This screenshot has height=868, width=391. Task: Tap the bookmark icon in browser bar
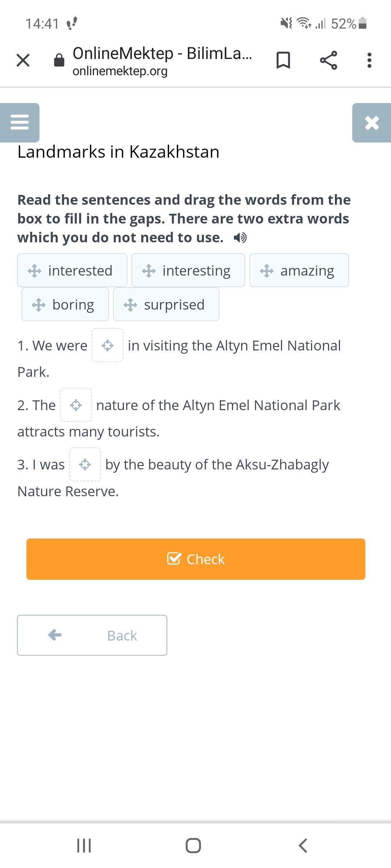[283, 60]
